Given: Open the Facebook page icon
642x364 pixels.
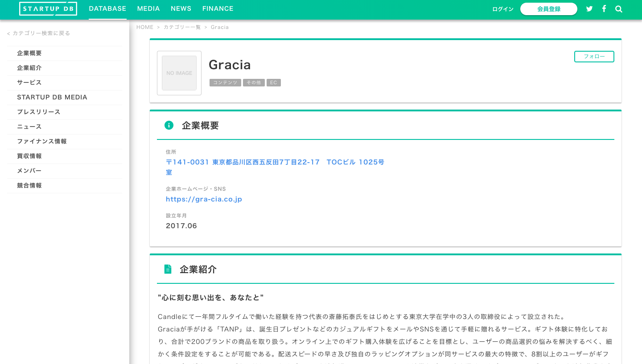Looking at the screenshot, I should (x=604, y=9).
